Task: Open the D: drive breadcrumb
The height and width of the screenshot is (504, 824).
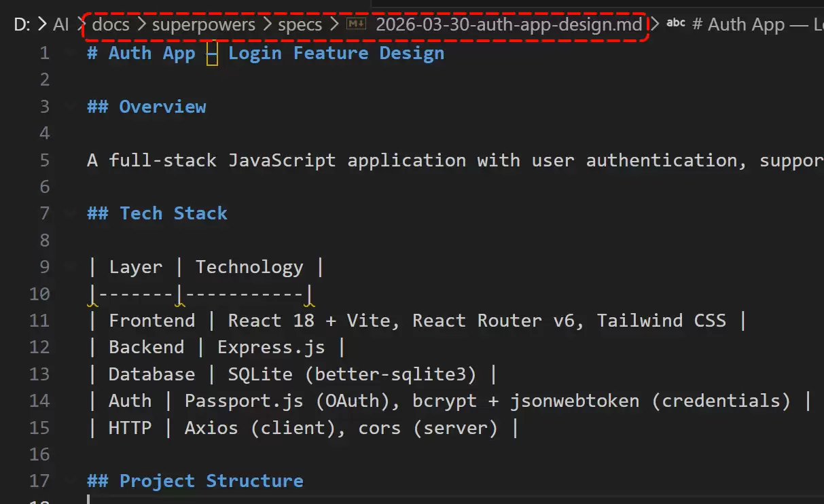Action: tap(22, 24)
